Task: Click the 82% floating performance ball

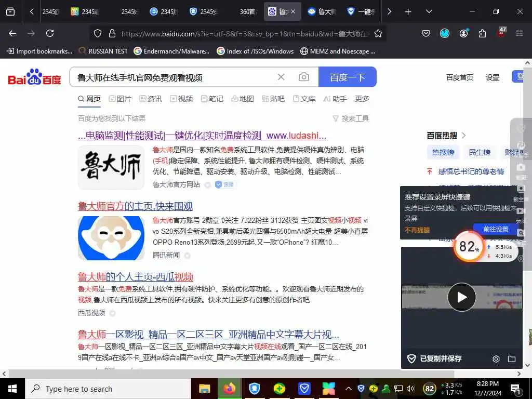Action: click(469, 247)
